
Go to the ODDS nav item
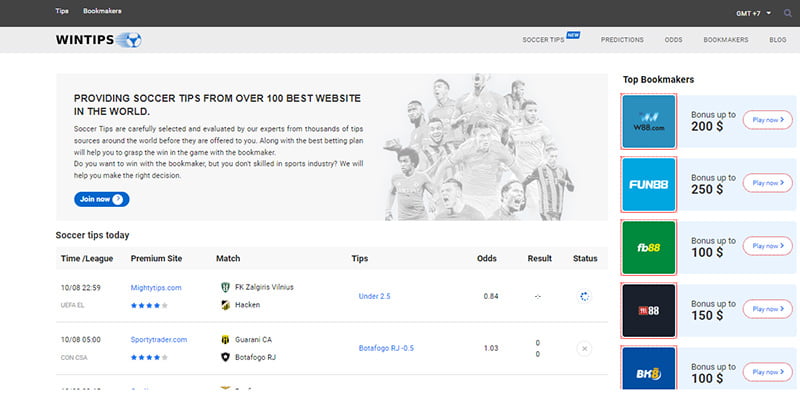[673, 40]
